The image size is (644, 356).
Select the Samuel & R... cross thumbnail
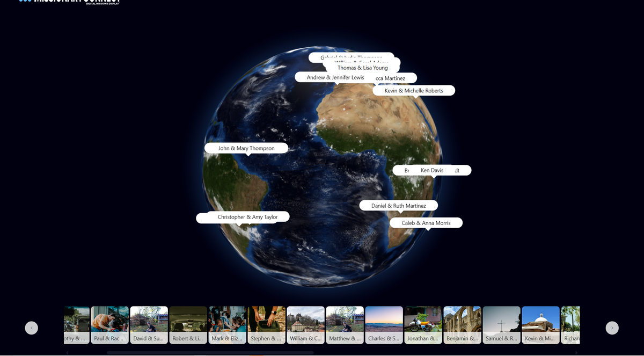tap(502, 325)
